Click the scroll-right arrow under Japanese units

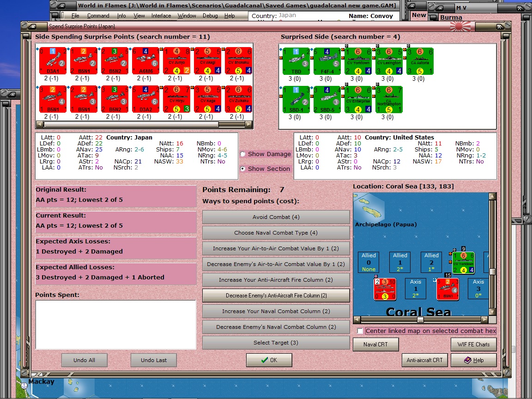tap(249, 125)
